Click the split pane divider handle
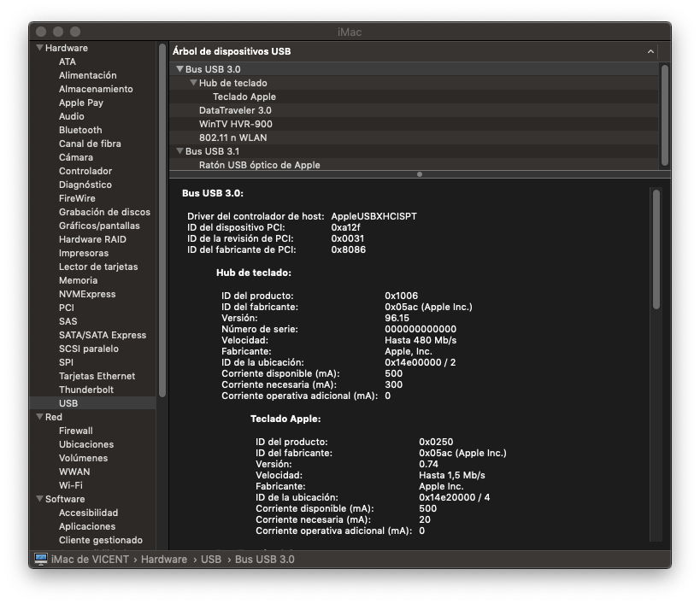Viewport: 700px width, 604px height. coord(419,174)
